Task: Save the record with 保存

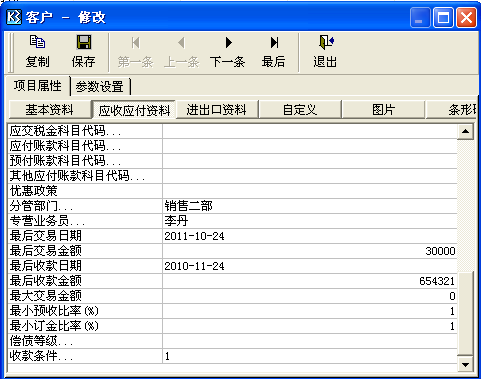Action: 83,52
